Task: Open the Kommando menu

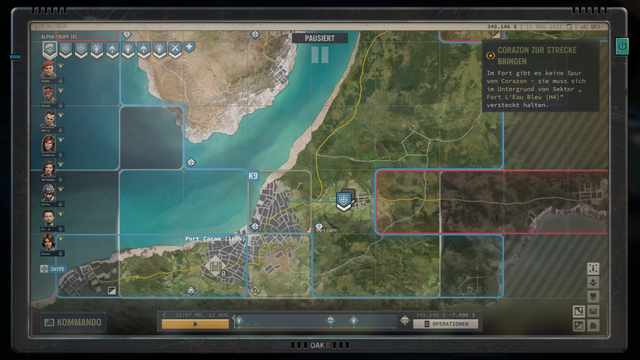Action: point(73,322)
